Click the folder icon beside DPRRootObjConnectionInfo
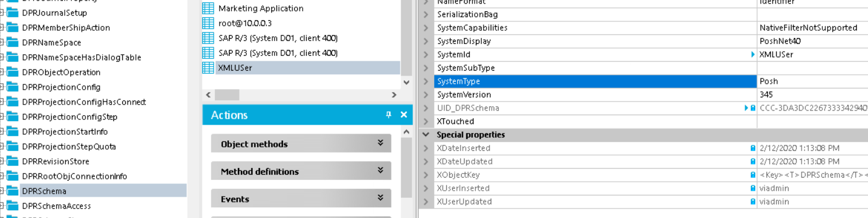Viewport: 868px width, 218px height. (x=12, y=176)
